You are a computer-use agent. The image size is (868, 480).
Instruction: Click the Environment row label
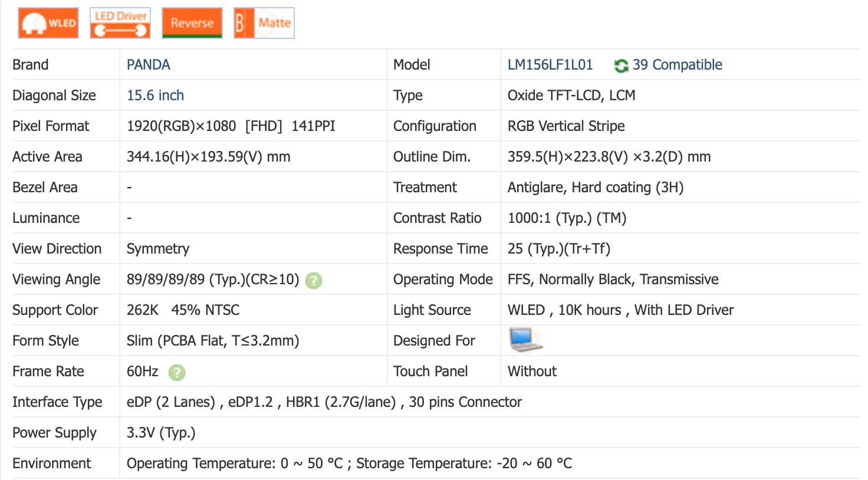point(52,463)
